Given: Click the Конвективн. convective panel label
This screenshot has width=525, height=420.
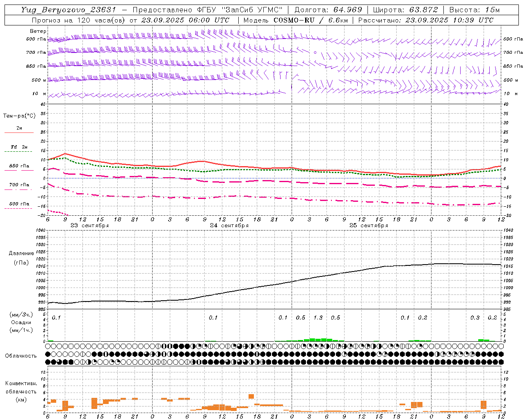Looking at the screenshot, I should [21, 383].
